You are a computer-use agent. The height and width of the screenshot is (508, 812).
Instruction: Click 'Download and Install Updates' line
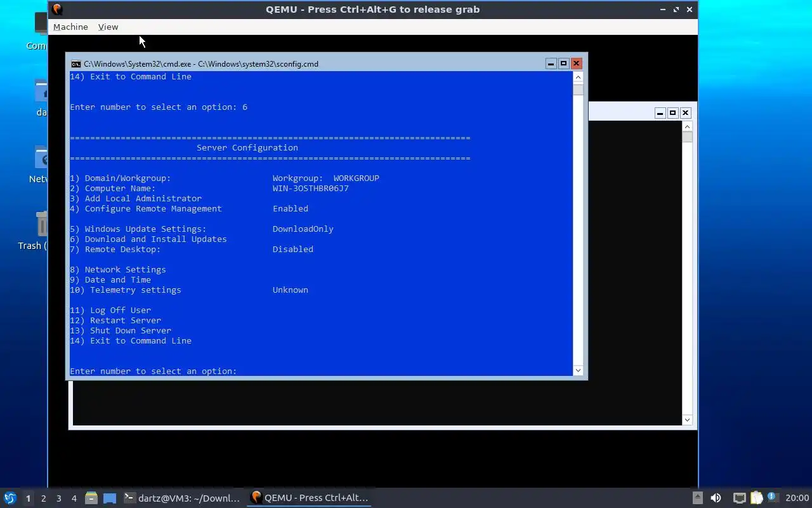tap(148, 239)
